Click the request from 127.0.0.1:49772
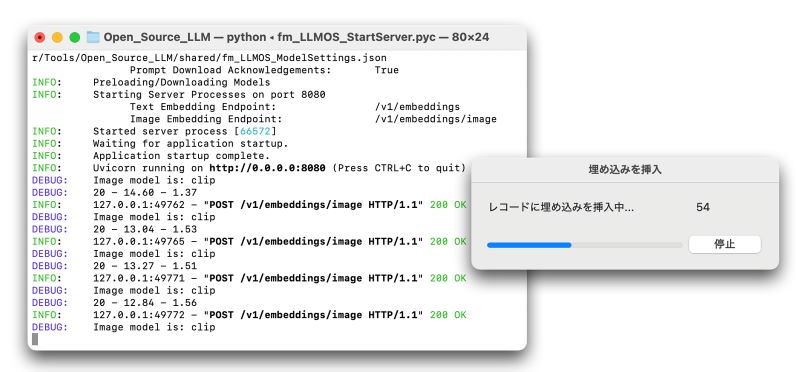The height and width of the screenshot is (372, 800). coord(280,315)
